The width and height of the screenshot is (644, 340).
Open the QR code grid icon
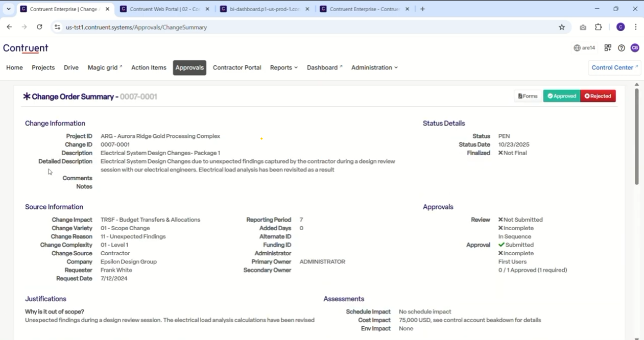point(608,48)
